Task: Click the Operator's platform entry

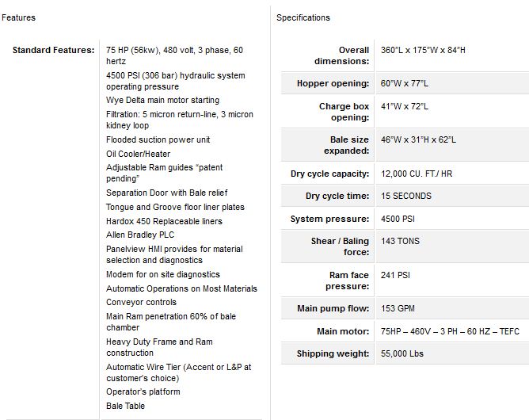Action: [x=143, y=391]
